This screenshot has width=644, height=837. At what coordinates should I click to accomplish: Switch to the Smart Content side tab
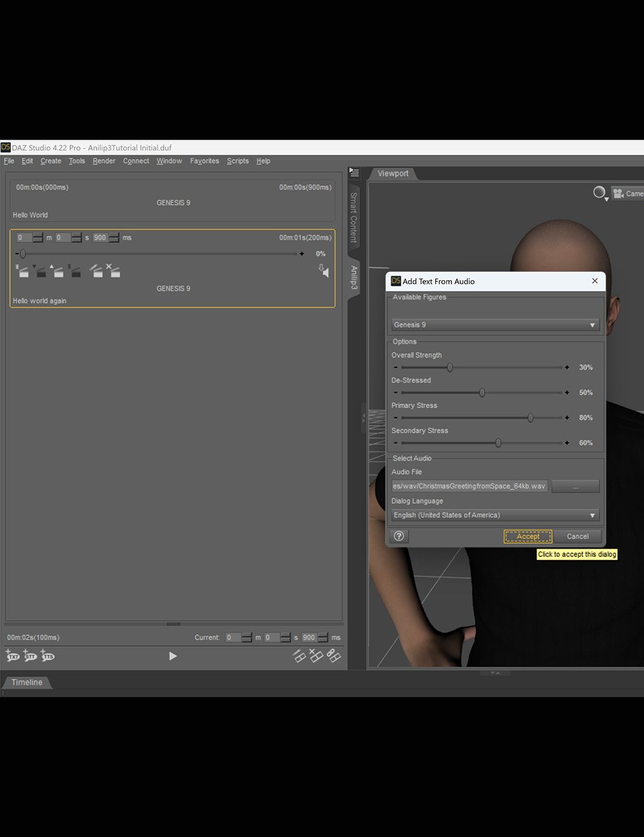354,217
